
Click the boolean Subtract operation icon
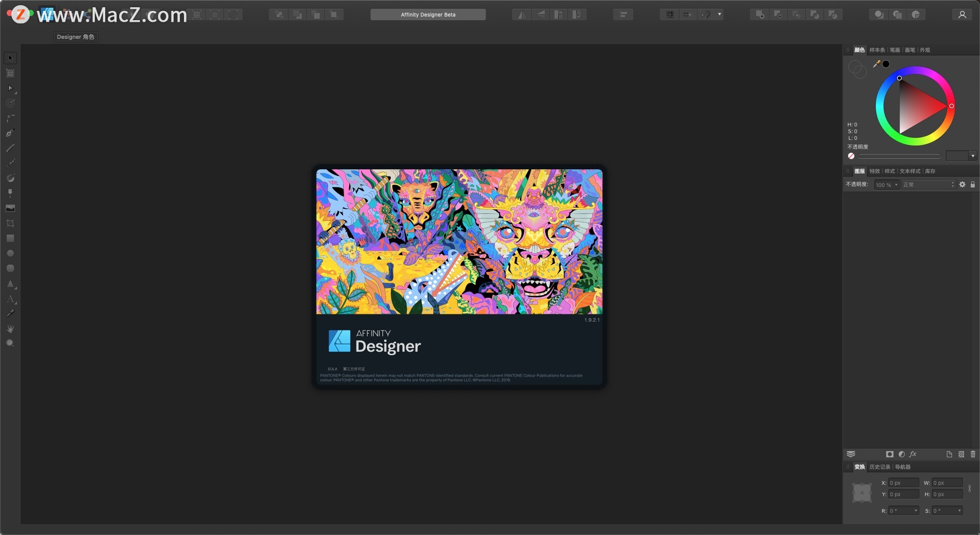point(778,15)
